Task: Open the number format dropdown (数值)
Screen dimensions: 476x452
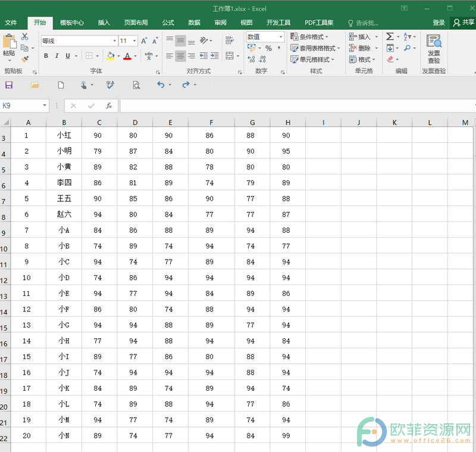Action: click(x=281, y=37)
